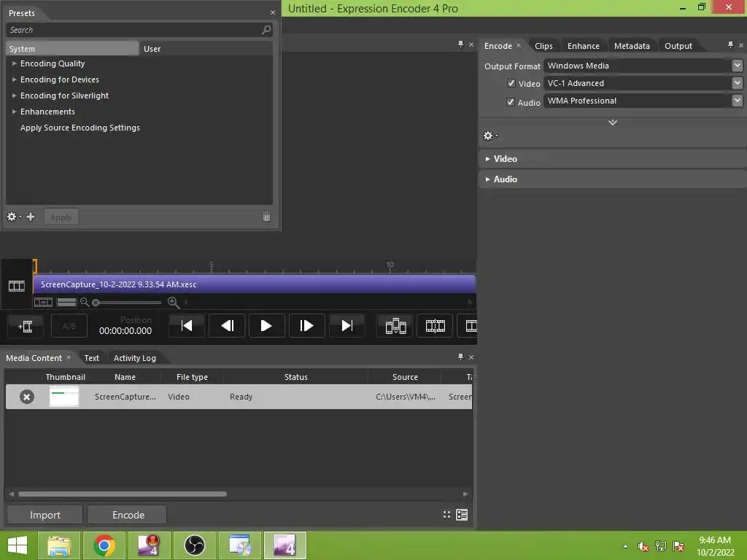Pin the Media Content panel

point(460,357)
